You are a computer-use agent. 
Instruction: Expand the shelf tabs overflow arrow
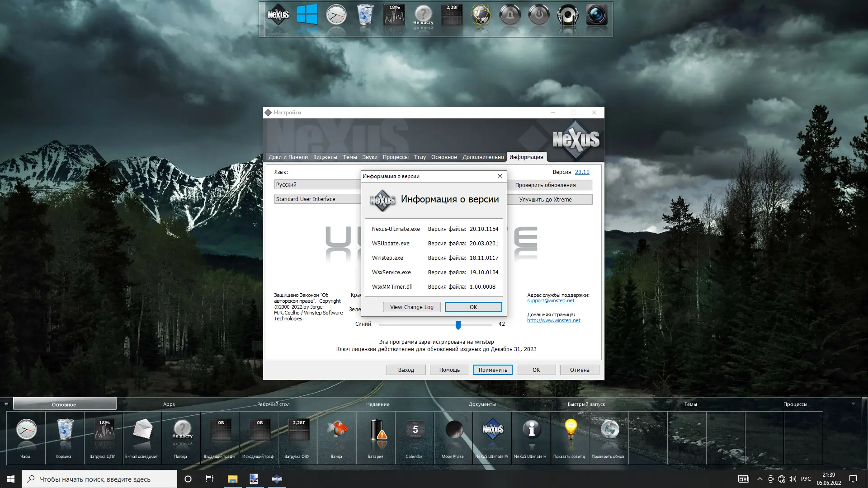853,404
